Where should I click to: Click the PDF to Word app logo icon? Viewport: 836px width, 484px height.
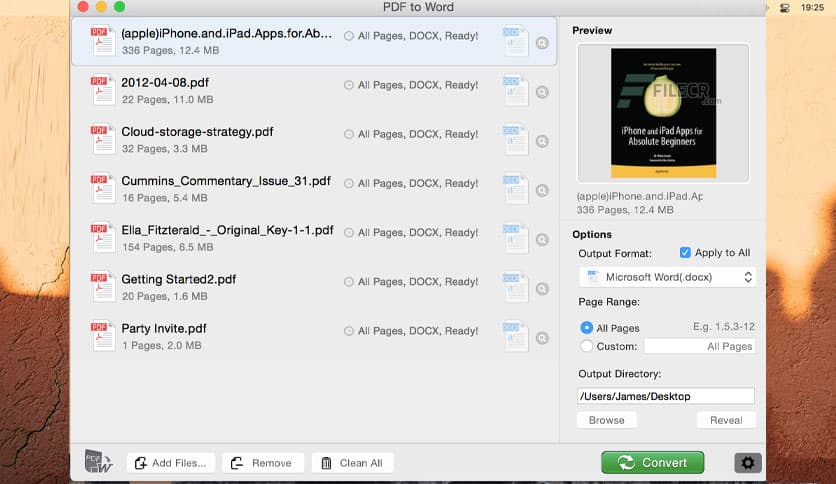click(x=99, y=462)
